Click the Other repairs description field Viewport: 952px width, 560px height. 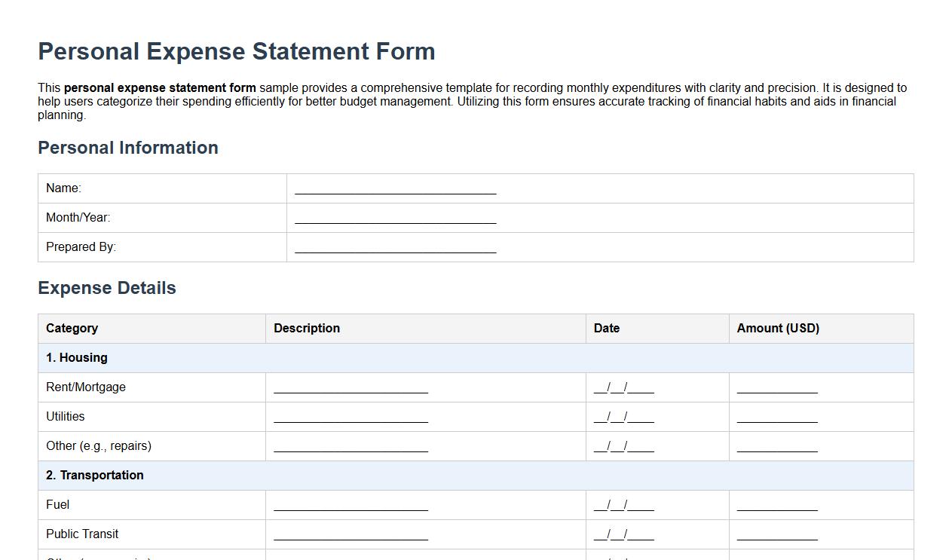pyautogui.click(x=350, y=448)
